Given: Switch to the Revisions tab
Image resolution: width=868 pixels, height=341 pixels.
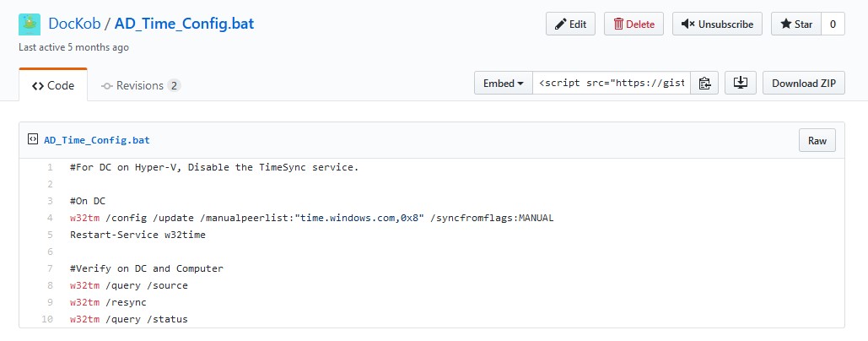Looking at the screenshot, I should point(140,85).
